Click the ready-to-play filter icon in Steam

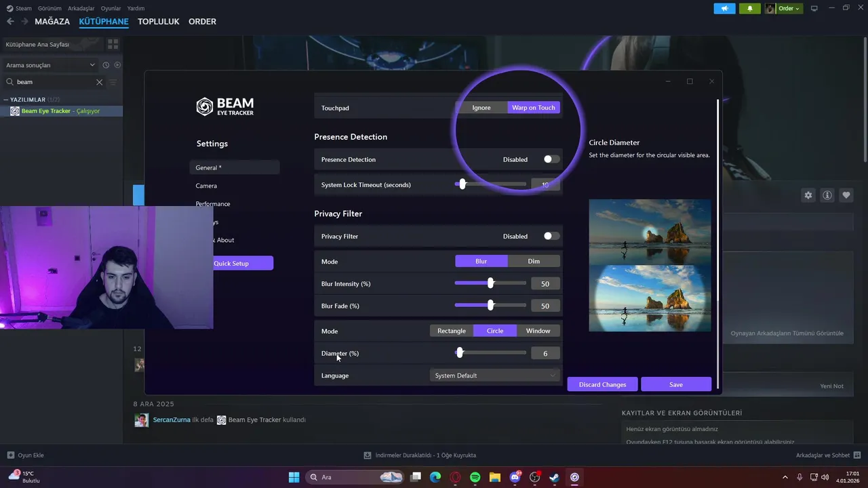(x=117, y=65)
